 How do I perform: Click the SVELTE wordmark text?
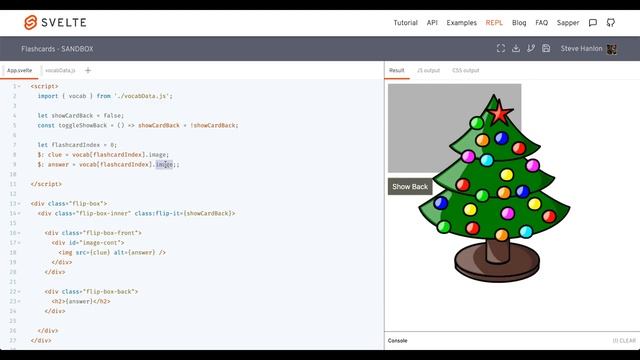tap(64, 22)
